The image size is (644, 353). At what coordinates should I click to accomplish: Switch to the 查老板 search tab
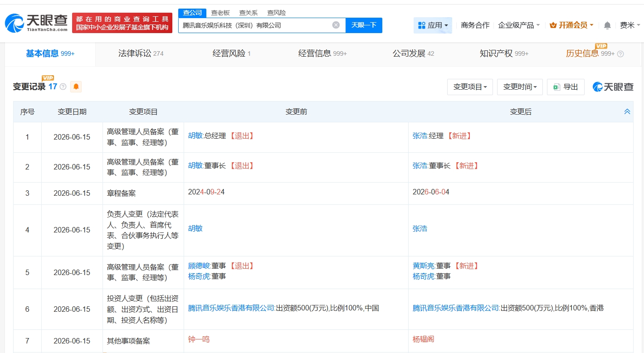[x=220, y=13]
